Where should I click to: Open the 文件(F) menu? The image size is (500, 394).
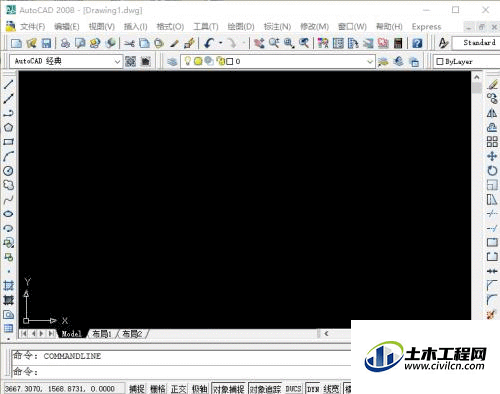coord(32,27)
